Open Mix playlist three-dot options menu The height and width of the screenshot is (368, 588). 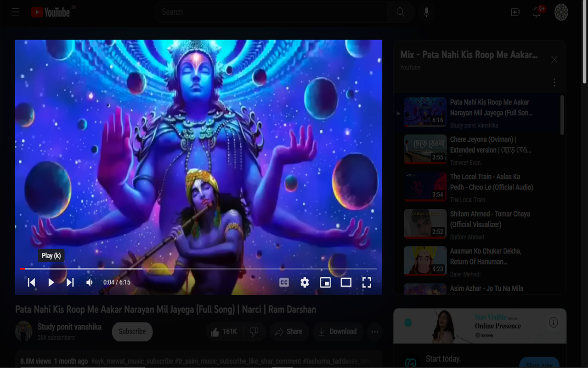click(554, 82)
